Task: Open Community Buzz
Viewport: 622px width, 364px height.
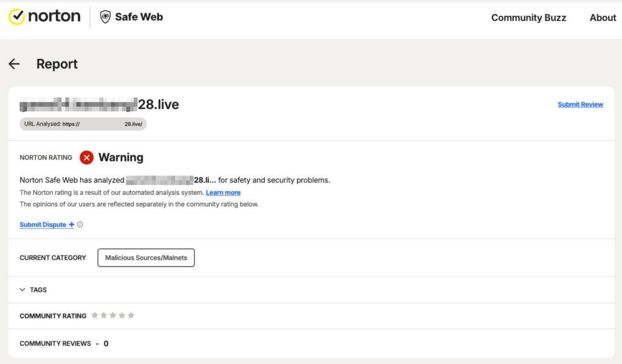Action: tap(528, 18)
